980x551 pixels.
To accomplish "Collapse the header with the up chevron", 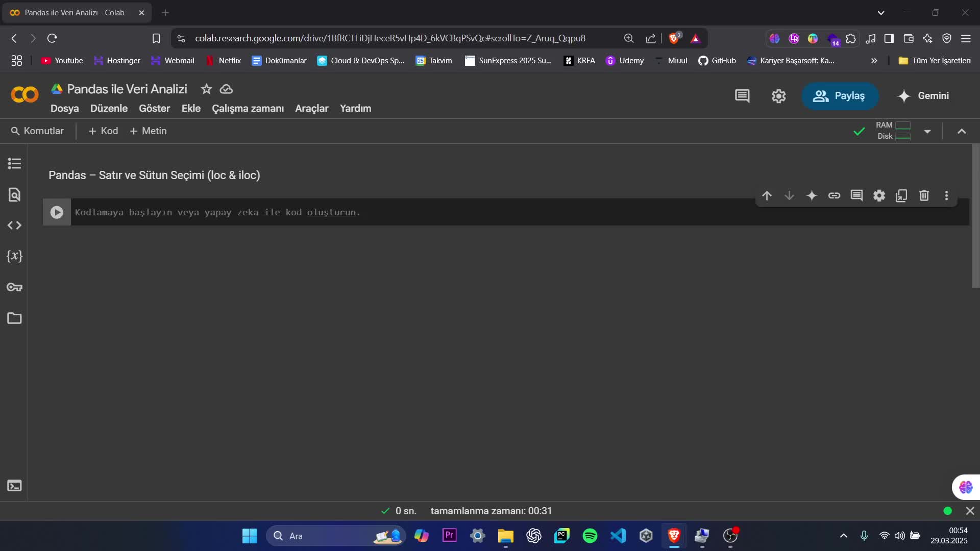I will 962,132.
